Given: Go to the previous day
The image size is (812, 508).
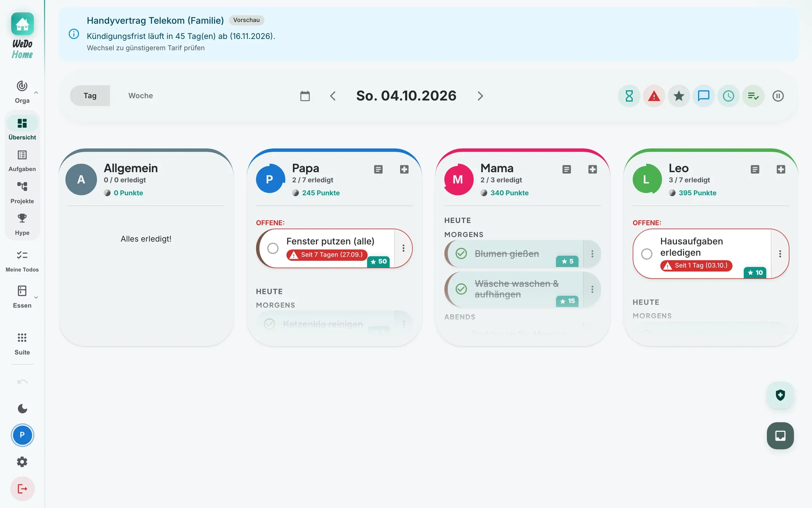Looking at the screenshot, I should [333, 96].
